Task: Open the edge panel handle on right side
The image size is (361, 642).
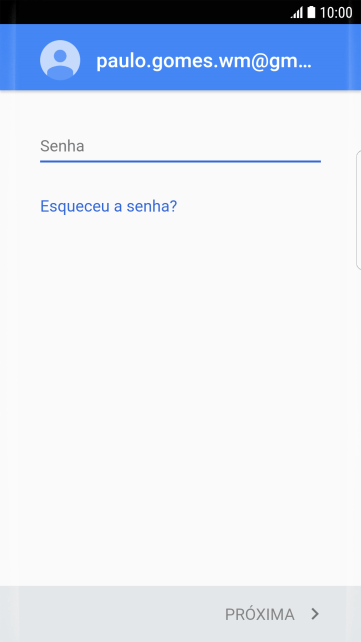Action: pos(359,210)
